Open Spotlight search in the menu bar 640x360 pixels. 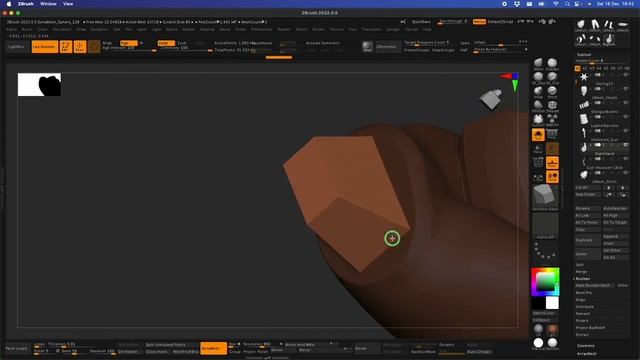pyautogui.click(x=567, y=4)
